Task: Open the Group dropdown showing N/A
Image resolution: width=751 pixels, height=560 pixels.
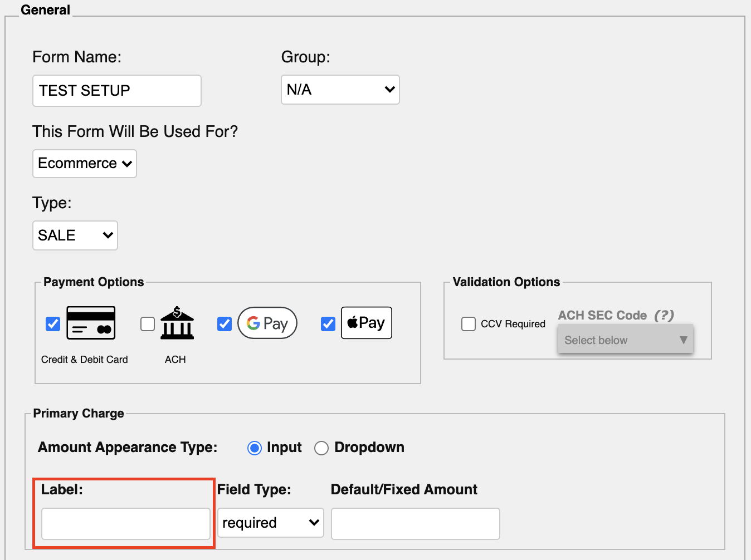Action: pyautogui.click(x=340, y=90)
